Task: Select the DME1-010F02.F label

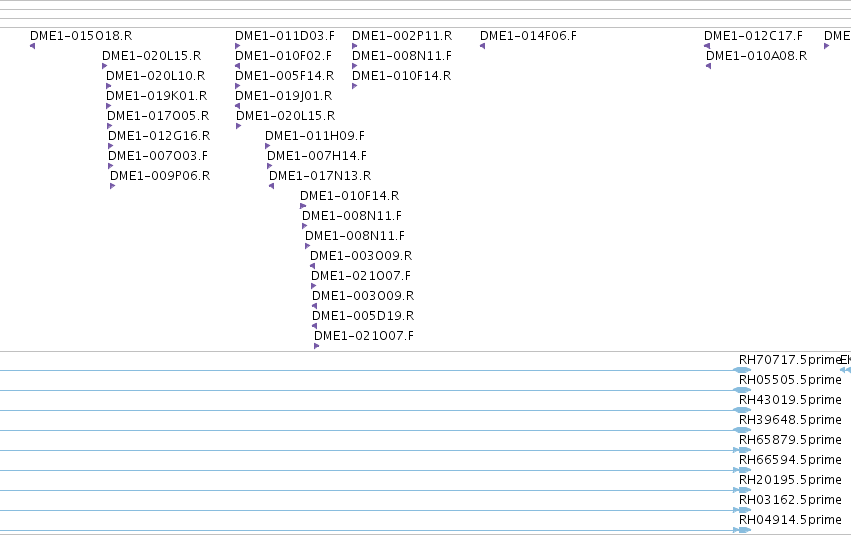Action: click(283, 56)
